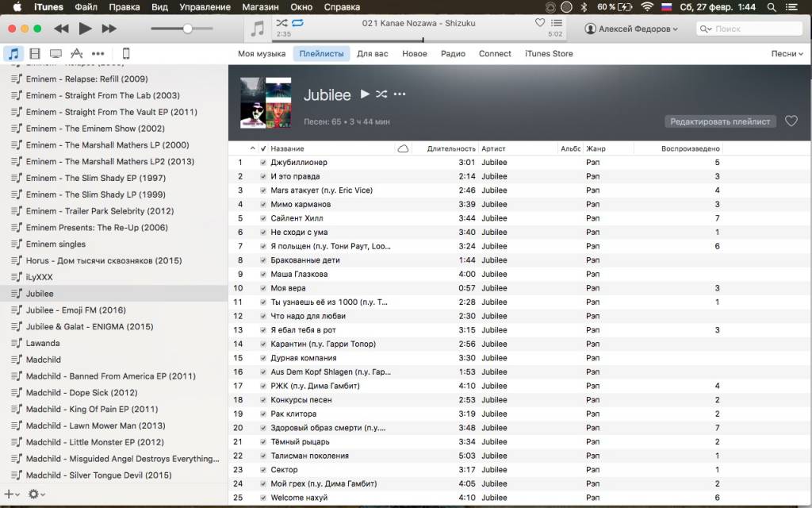Switch to the TV Shows library icon
The image size is (812, 508).
click(56, 53)
